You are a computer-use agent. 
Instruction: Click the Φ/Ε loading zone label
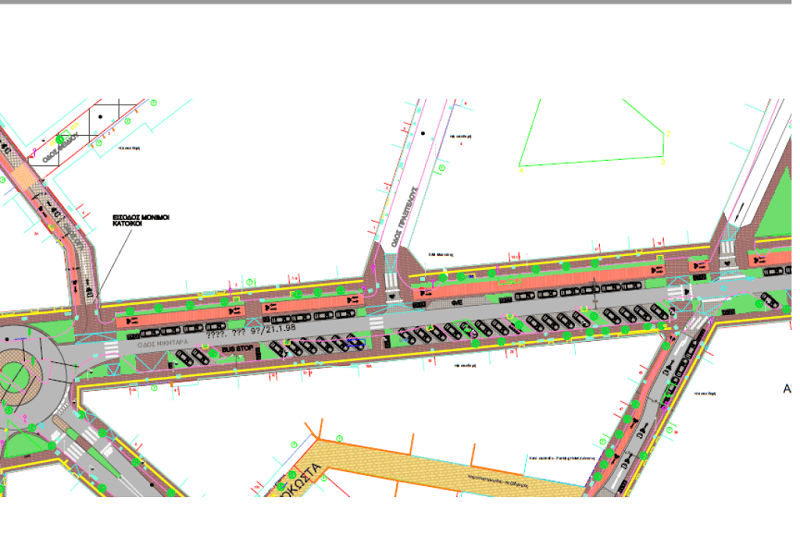[457, 303]
